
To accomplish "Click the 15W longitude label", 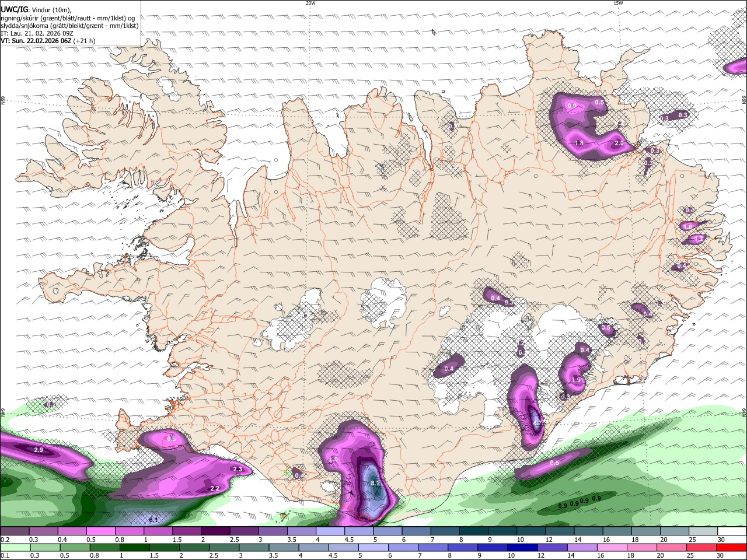I will click(618, 3).
